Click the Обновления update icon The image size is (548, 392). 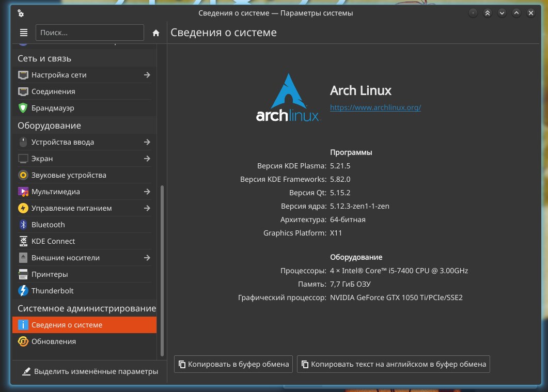[23, 341]
